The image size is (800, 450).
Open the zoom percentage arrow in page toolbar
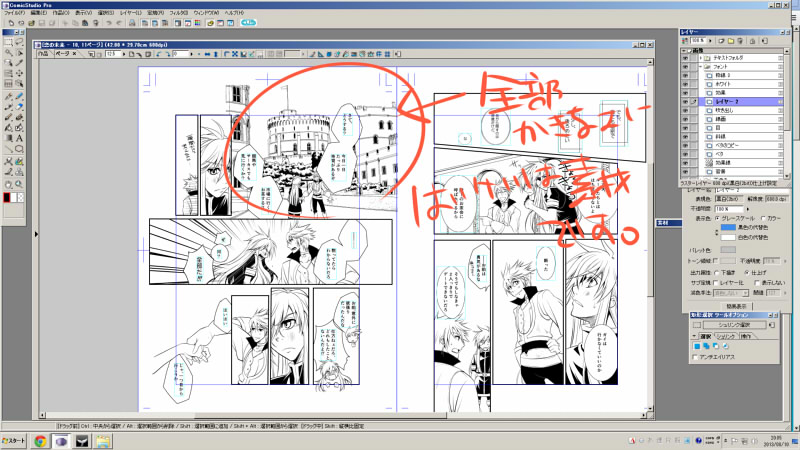124,54
